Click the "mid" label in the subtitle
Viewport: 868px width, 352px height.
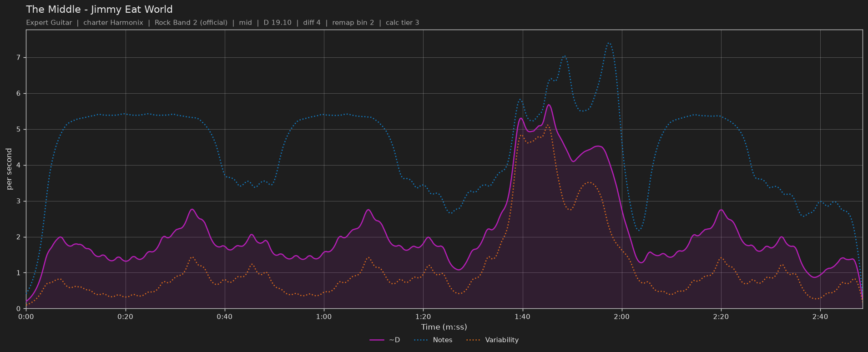coord(246,23)
